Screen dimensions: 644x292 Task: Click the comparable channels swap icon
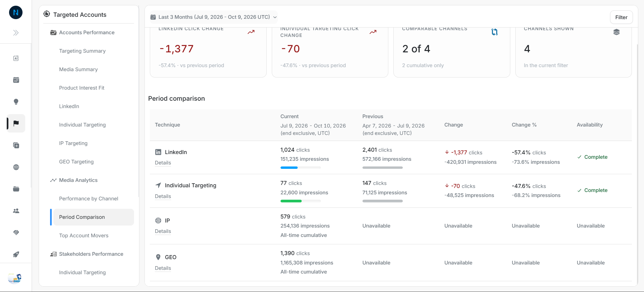[494, 32]
